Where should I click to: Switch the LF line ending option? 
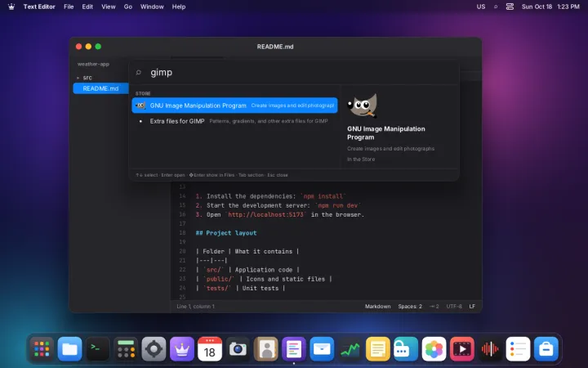click(x=472, y=307)
